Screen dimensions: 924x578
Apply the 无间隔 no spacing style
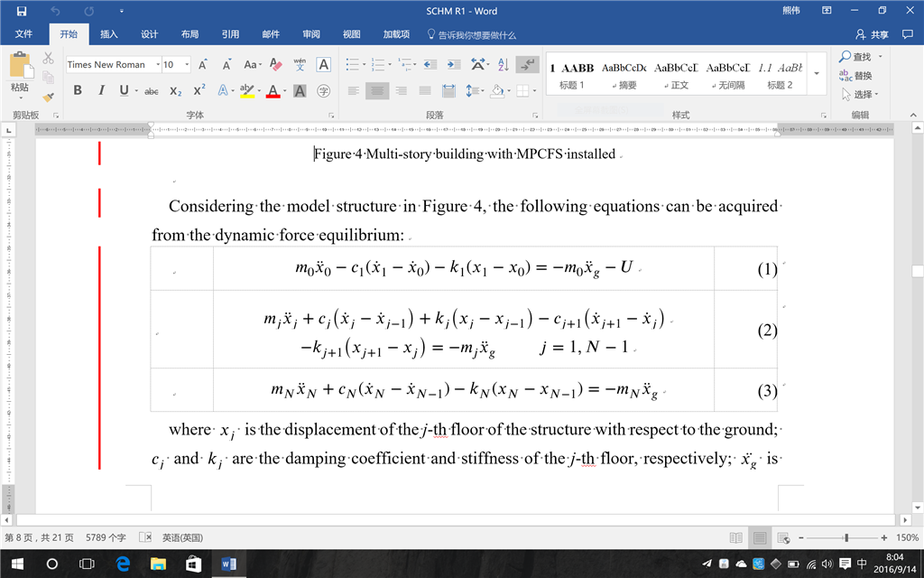pyautogui.click(x=728, y=73)
